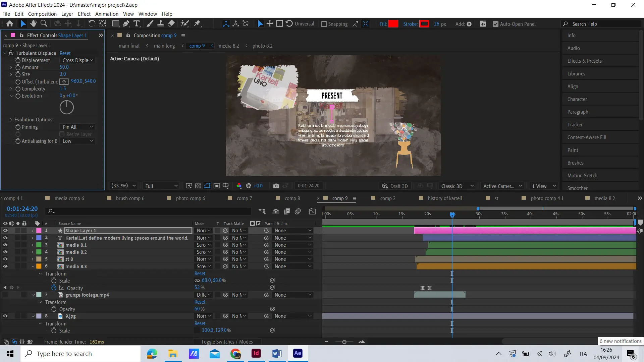The height and width of the screenshot is (362, 644).
Task: Hide the Kartell text layer eye icon
Action: 5,238
